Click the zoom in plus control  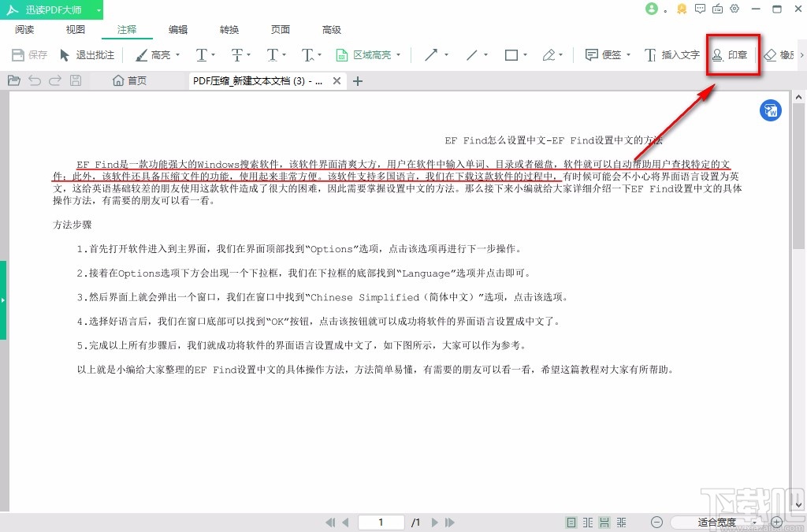(777, 522)
